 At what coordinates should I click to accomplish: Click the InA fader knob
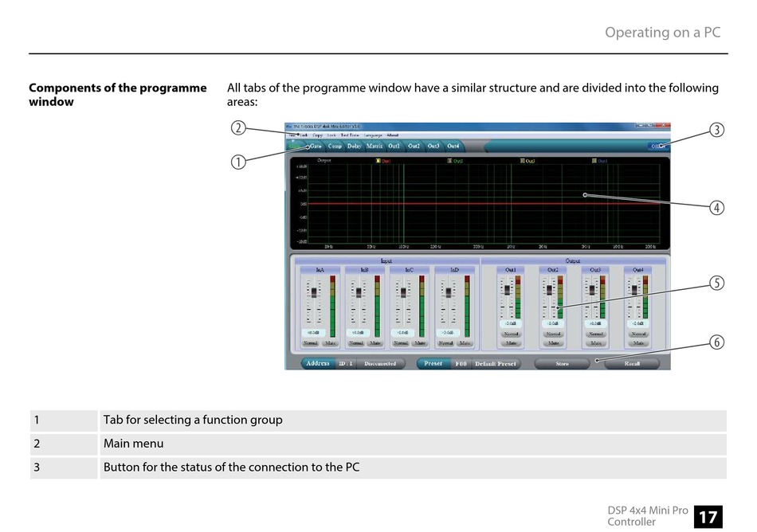coord(314,292)
